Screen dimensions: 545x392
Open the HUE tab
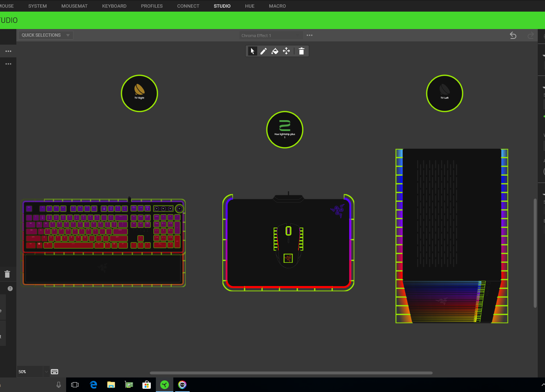pos(250,6)
